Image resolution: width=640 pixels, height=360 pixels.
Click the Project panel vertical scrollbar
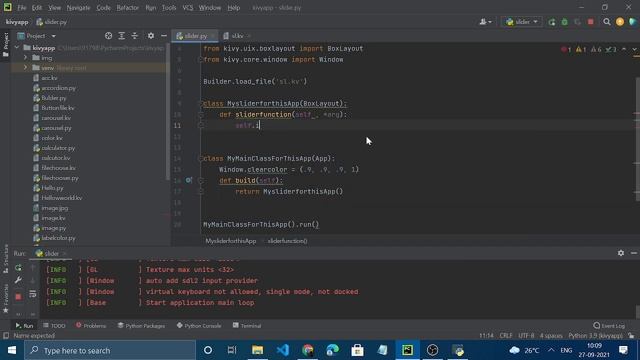(x=168, y=111)
